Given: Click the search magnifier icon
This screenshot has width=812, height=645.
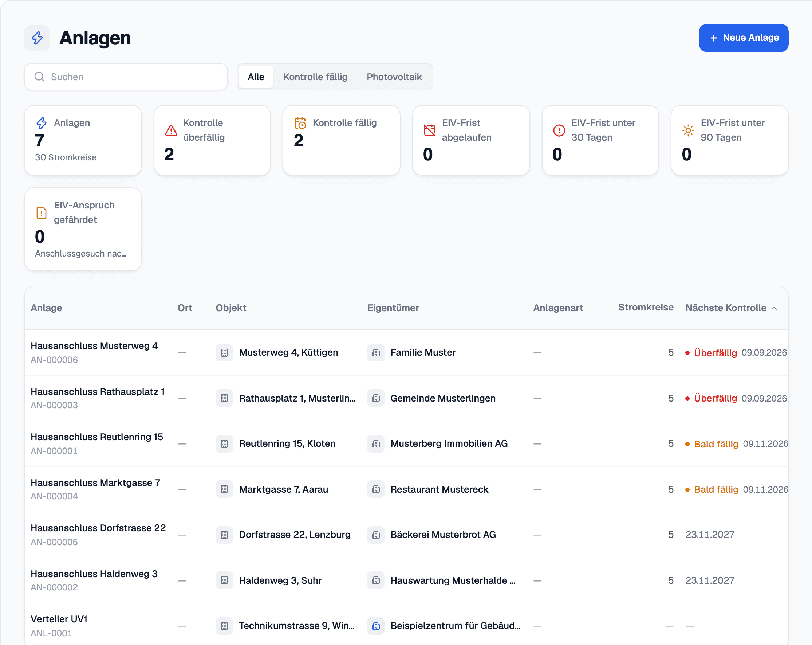Looking at the screenshot, I should pos(39,77).
